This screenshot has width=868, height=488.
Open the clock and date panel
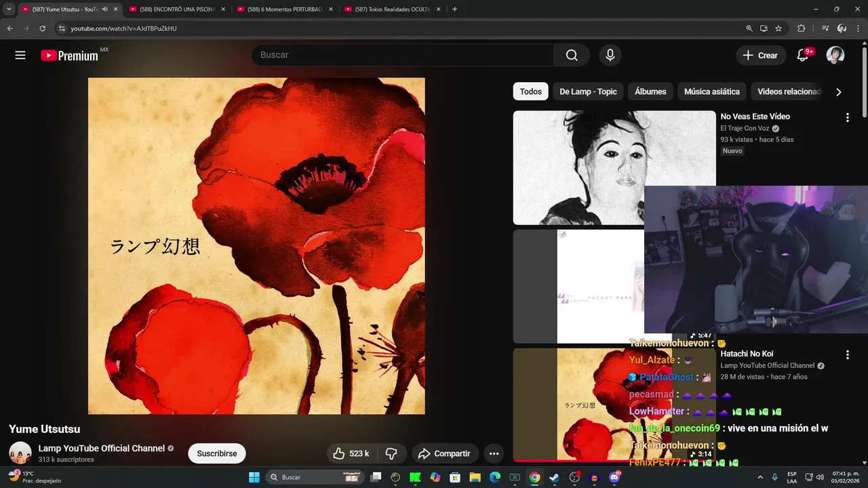[846, 477]
